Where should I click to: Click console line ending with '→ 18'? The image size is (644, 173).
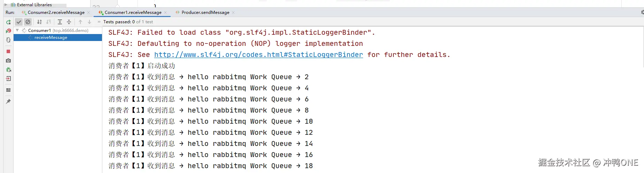[x=211, y=166]
